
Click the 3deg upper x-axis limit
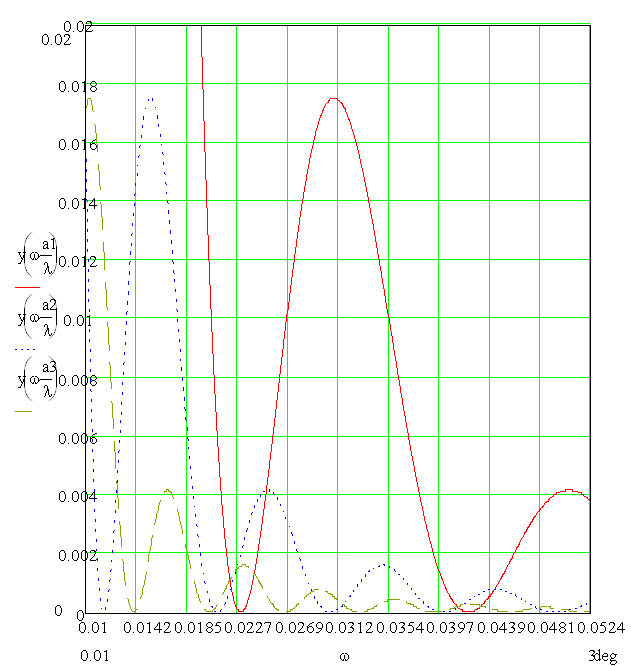[x=602, y=655]
